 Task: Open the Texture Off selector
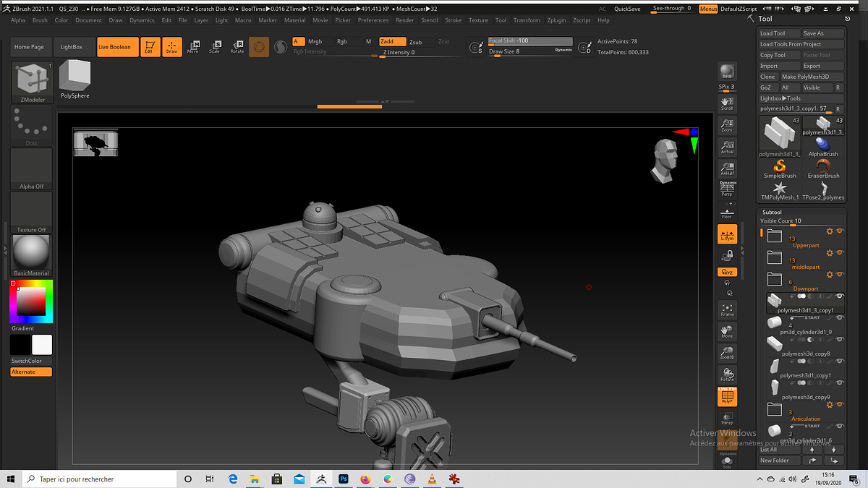click(x=31, y=213)
